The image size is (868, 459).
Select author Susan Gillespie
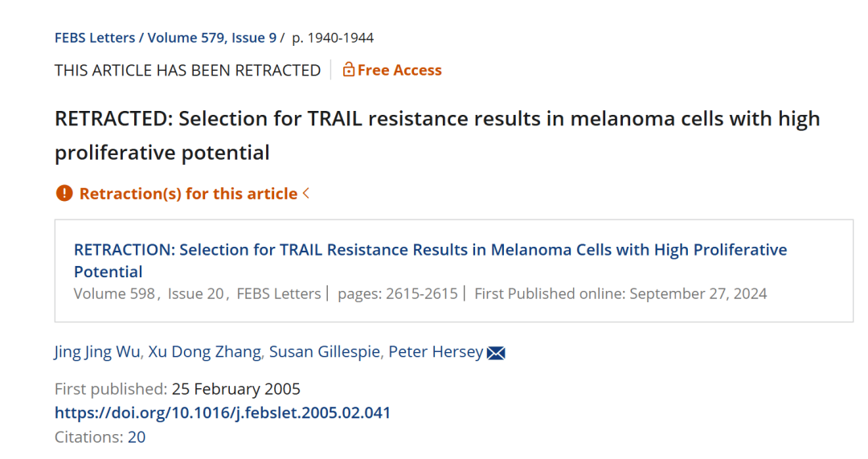325,351
